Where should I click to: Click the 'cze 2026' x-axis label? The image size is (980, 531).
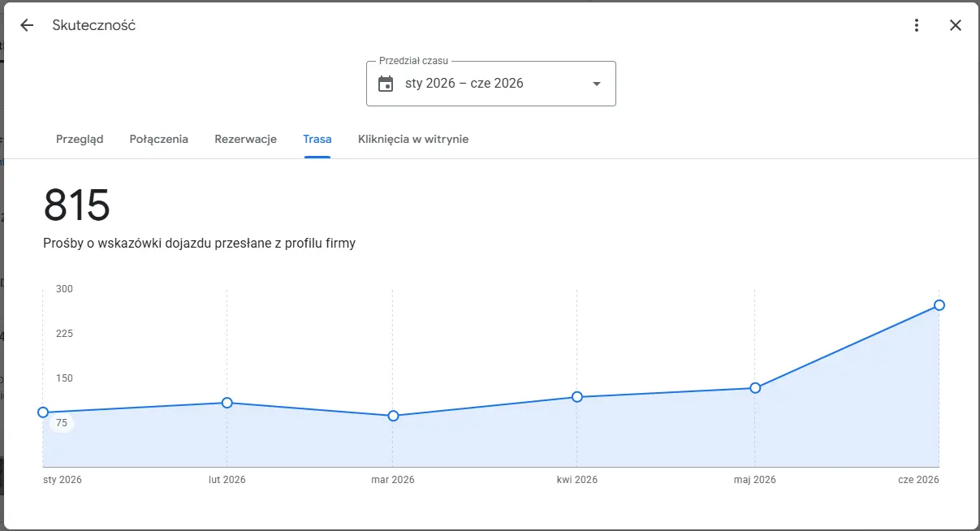click(x=918, y=480)
